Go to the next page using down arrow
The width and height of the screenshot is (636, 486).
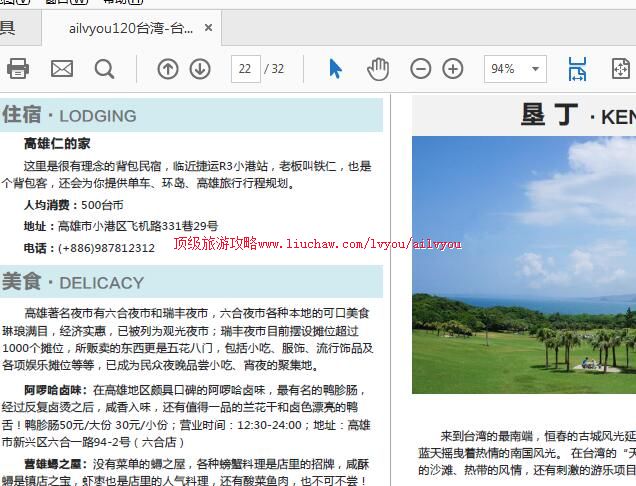200,69
